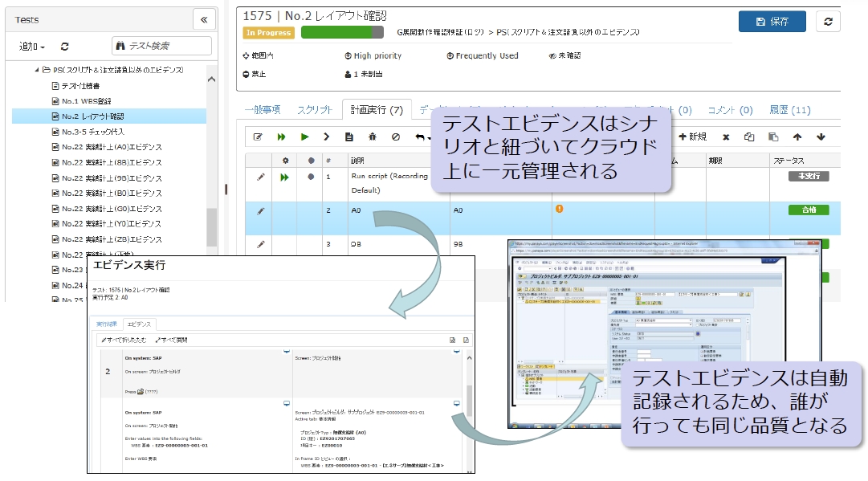Click the reload button next to 保存

tap(828, 22)
